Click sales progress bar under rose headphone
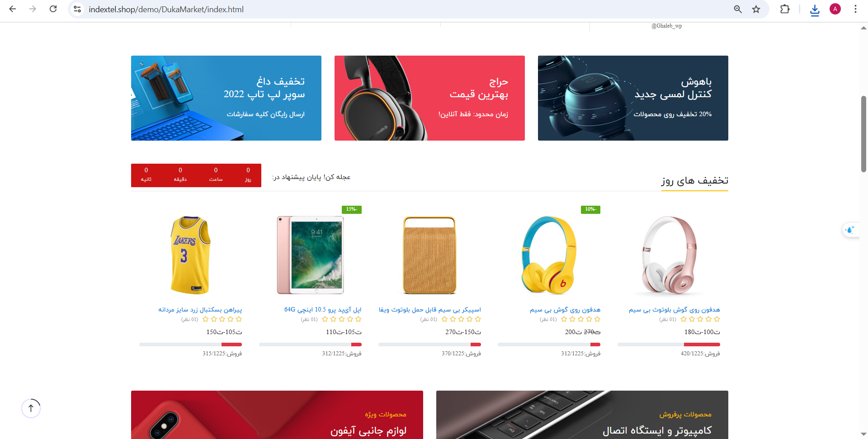Screen dimensions: 868x439 click(669, 345)
